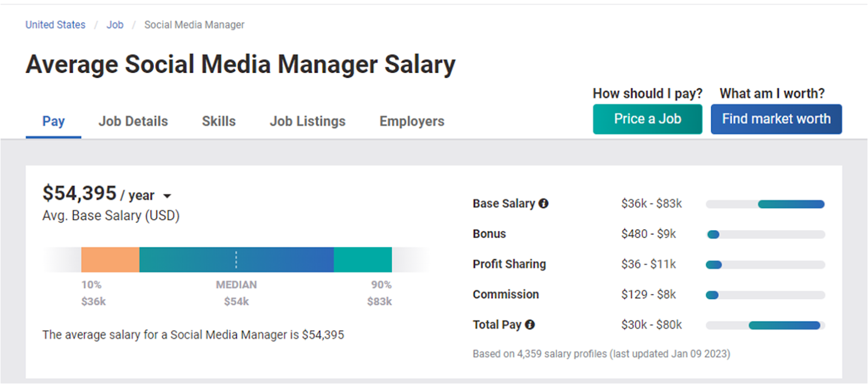Switch to the Pay tab
Image resolution: width=868 pixels, height=384 pixels.
53,121
